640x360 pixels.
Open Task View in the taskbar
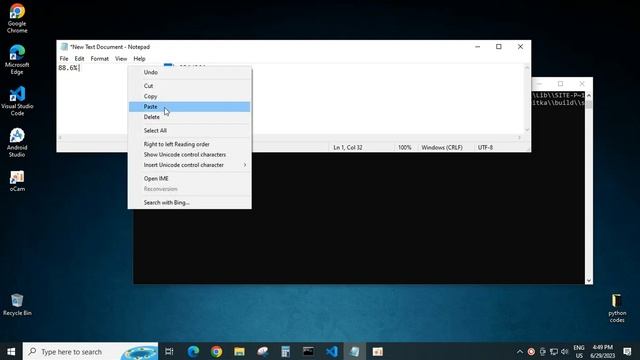coord(169,351)
